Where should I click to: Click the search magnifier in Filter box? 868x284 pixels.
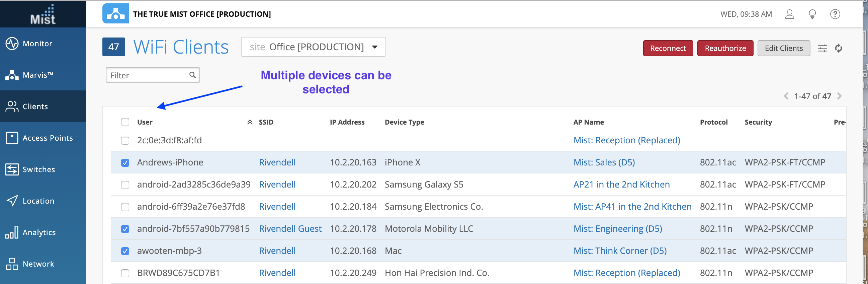click(192, 75)
